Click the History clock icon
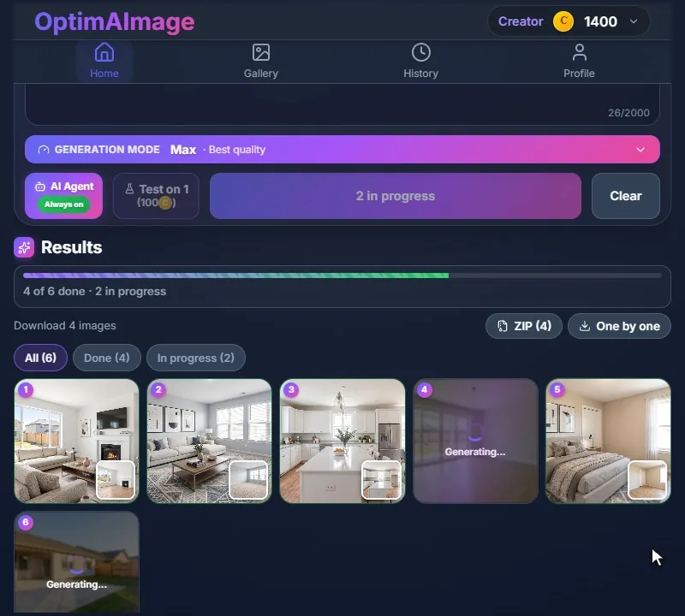 (x=420, y=52)
